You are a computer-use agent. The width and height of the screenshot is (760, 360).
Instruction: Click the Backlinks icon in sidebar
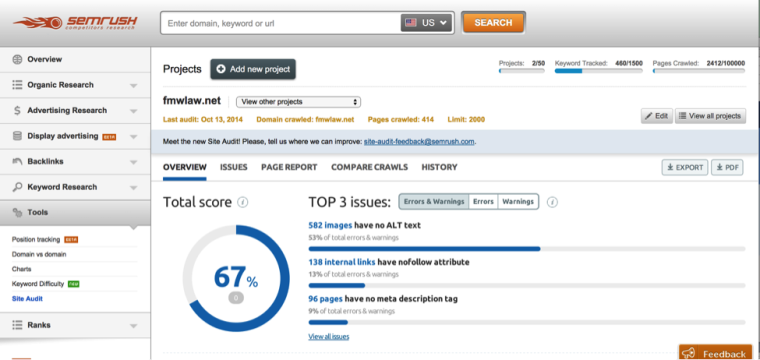17,161
